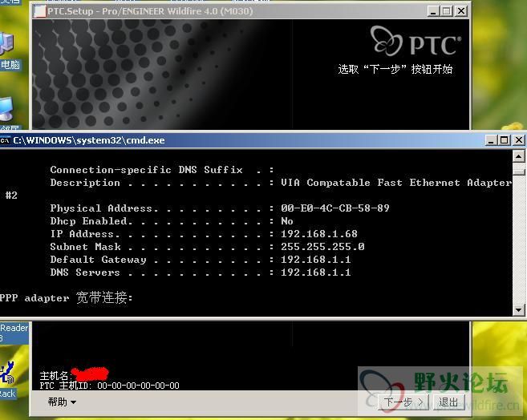Image resolution: width=527 pixels, height=420 pixels.
Task: Minimize the PTC.Setup window
Action: (x=434, y=11)
